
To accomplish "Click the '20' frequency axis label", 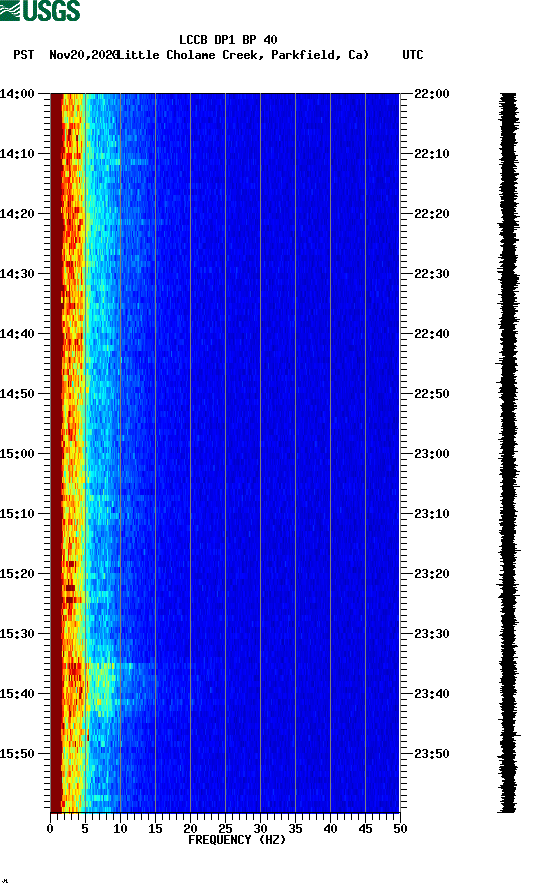I will [190, 829].
